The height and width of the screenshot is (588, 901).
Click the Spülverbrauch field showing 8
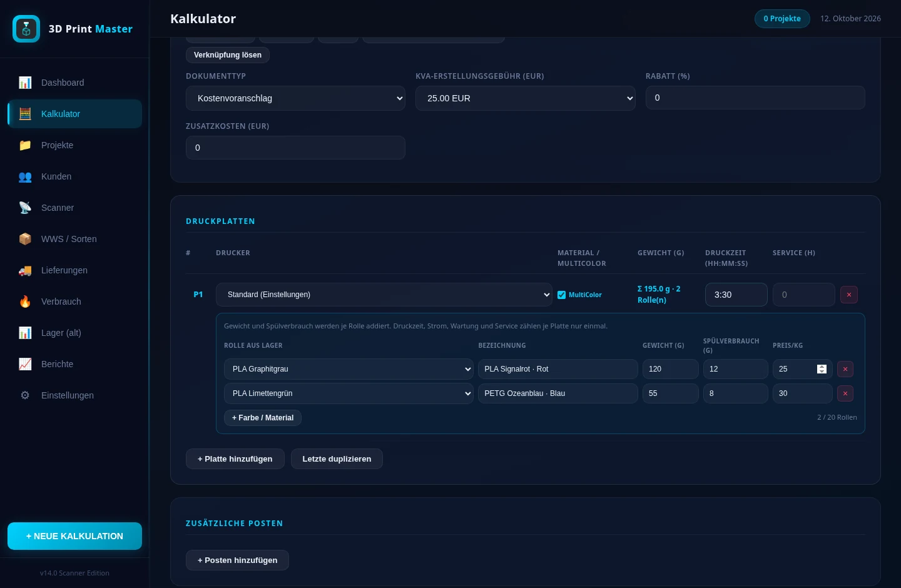[x=736, y=393]
